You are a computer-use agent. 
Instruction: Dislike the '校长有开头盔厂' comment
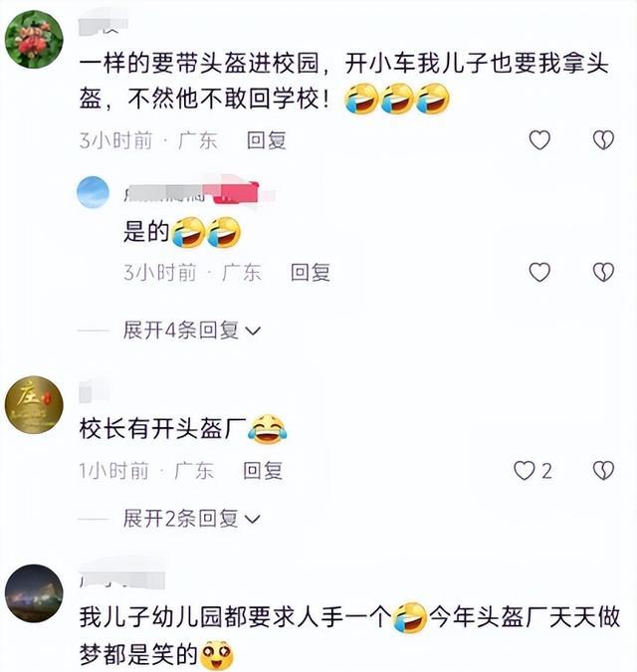point(603,471)
